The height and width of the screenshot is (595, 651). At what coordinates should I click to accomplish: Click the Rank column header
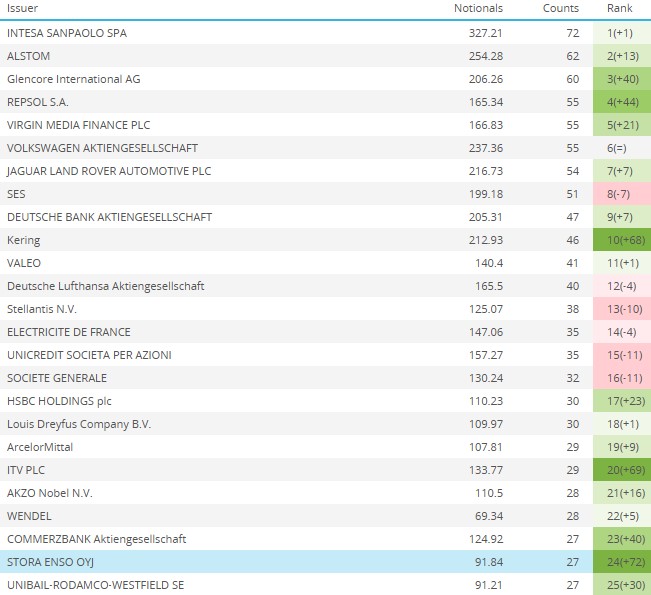619,8
